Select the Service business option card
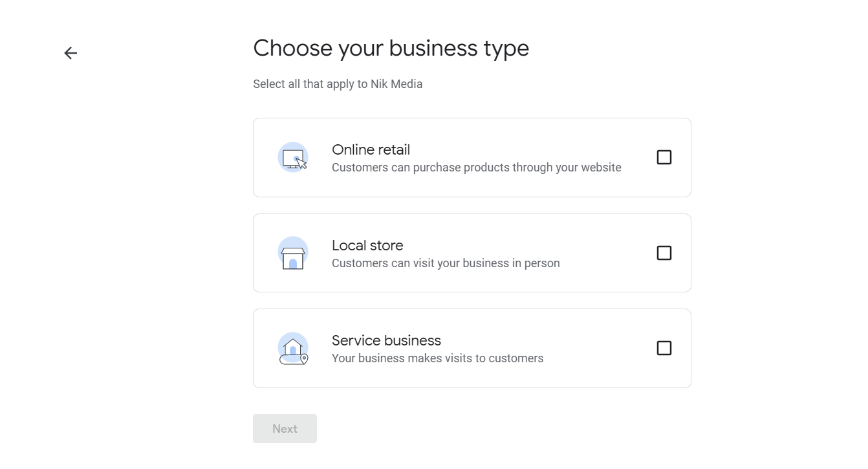868x469 pixels. coord(472,348)
